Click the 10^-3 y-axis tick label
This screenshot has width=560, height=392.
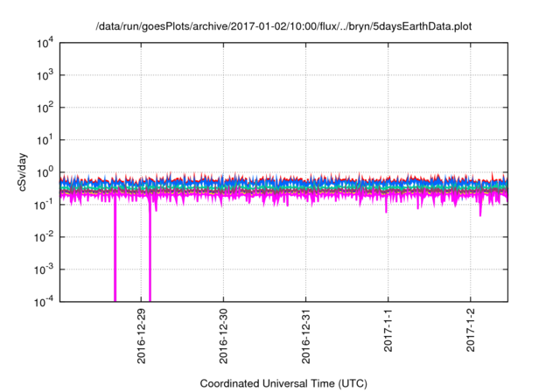(44, 269)
